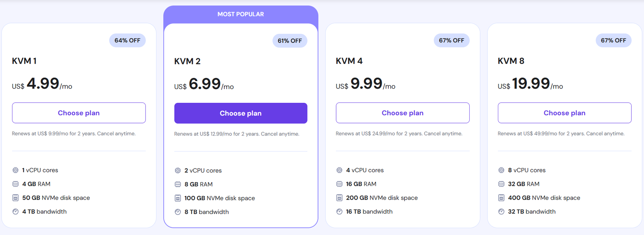Click the vCPU cores icon in KVM 1
The width and height of the screenshot is (644, 235).
[x=15, y=170]
